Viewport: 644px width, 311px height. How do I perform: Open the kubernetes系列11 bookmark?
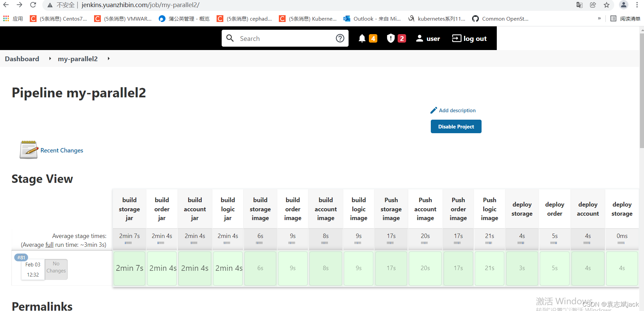click(437, 19)
